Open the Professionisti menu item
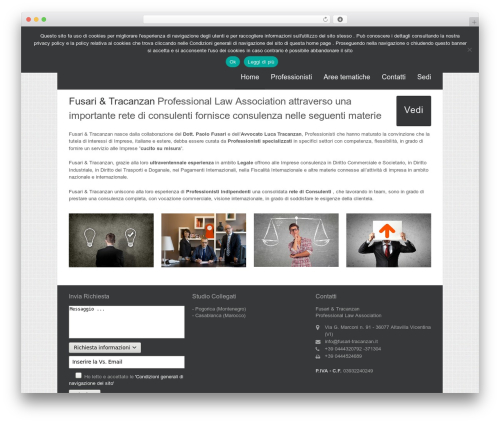Screen dimensions: 500x423 tap(291, 77)
